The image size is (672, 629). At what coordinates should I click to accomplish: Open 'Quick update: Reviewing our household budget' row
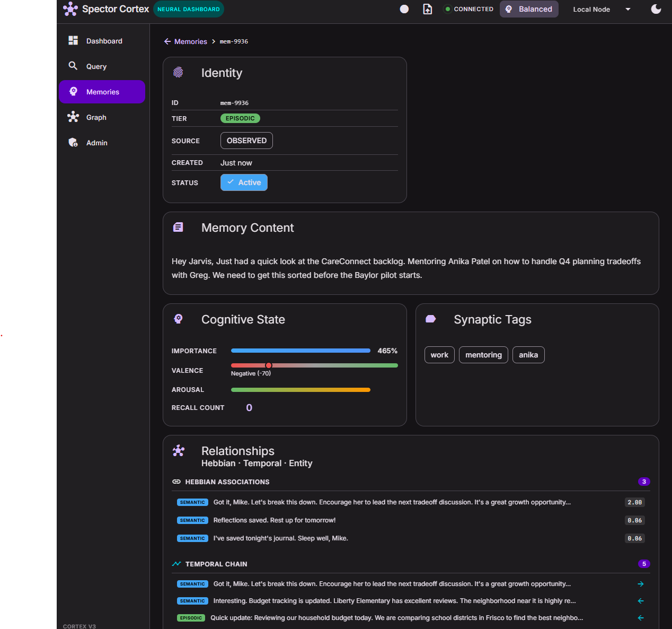coord(411,618)
